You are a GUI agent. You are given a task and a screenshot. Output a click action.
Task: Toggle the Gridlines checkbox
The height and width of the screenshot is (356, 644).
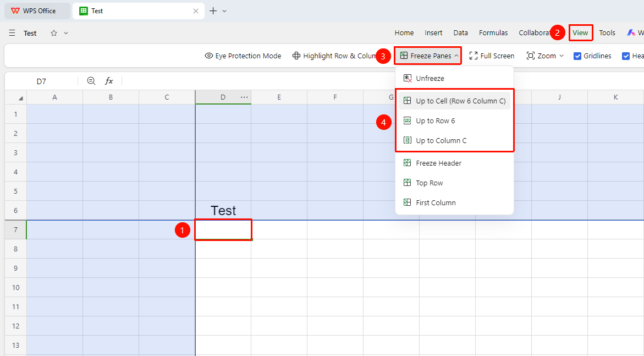click(577, 56)
